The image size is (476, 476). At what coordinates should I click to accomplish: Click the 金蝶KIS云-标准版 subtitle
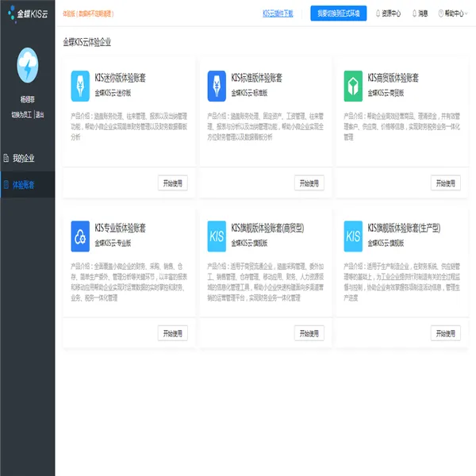[249, 93]
